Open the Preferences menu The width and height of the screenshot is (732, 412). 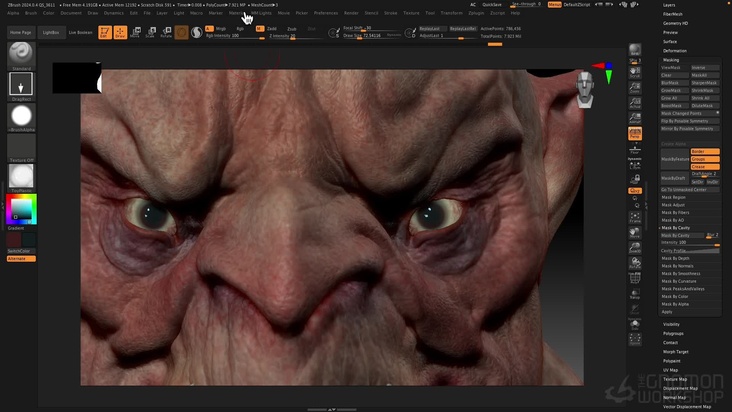tap(326, 13)
